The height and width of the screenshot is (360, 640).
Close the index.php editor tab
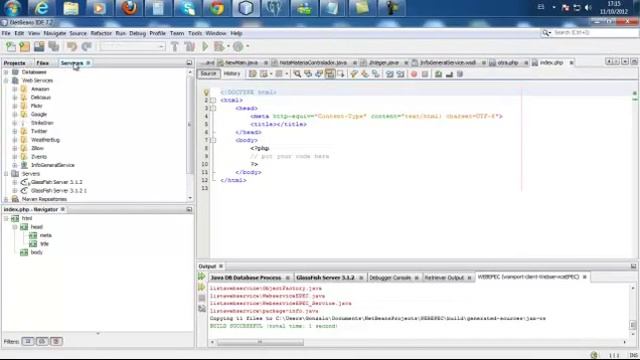[x=571, y=63]
